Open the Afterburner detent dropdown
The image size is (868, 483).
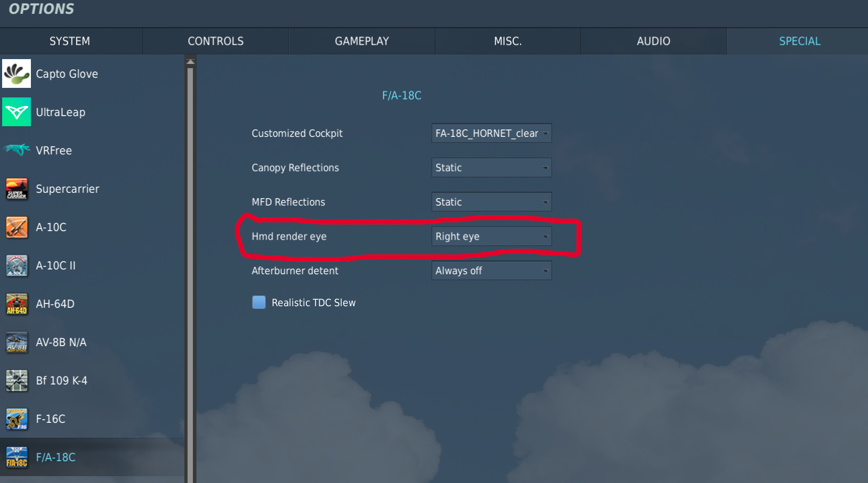pyautogui.click(x=491, y=271)
